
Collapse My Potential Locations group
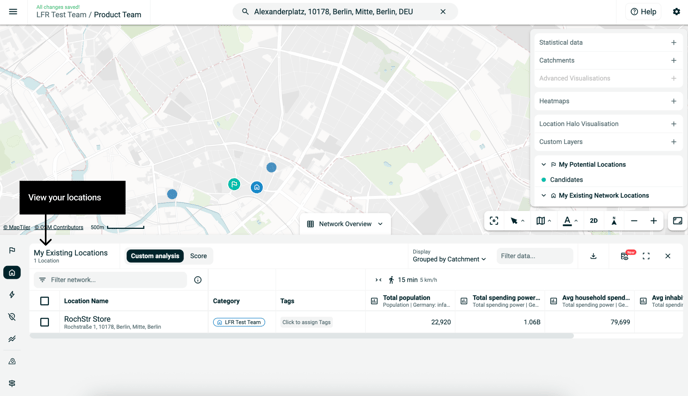click(x=544, y=164)
